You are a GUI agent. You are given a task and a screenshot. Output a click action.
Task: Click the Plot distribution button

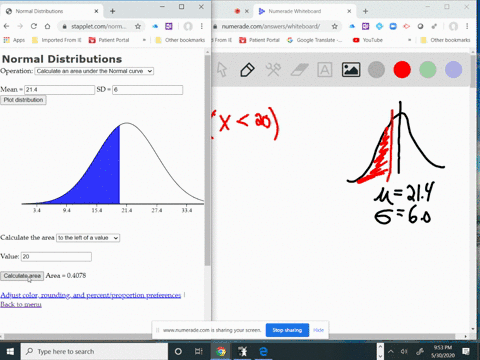click(x=23, y=100)
